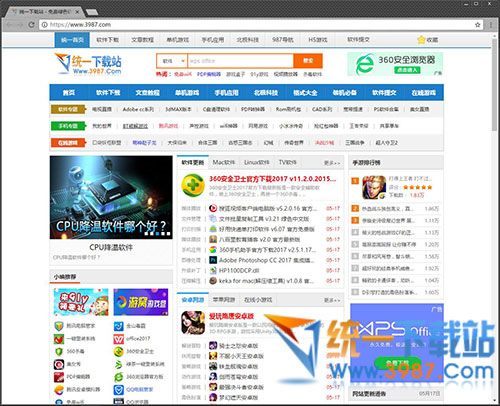Click the browser reload icon
Viewport: 500px width, 406px height.
click(x=31, y=25)
